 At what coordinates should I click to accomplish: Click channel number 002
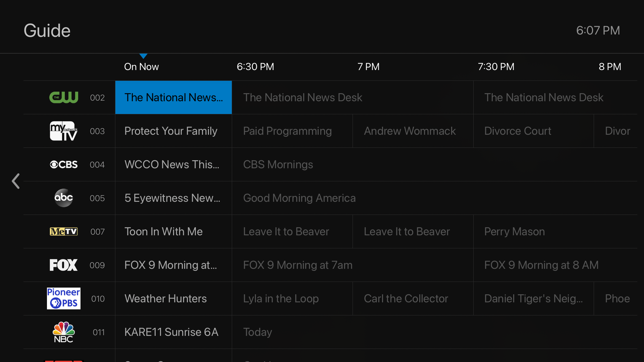click(97, 98)
